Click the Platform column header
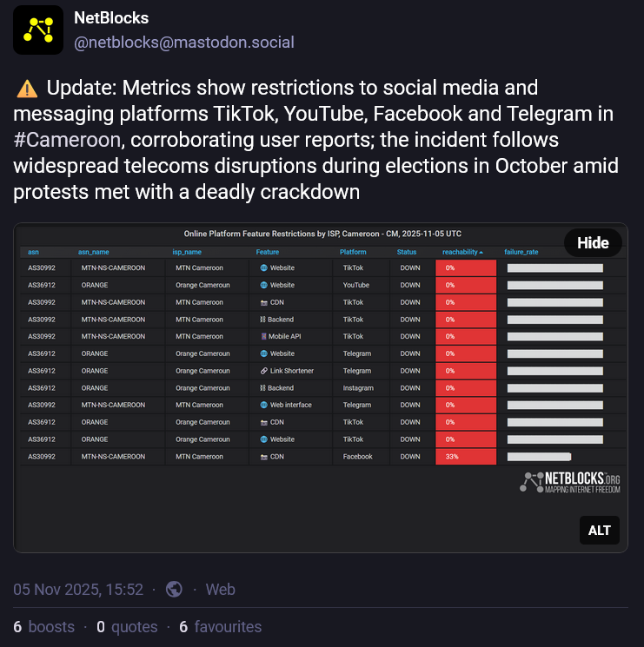This screenshot has height=647, width=644. [353, 252]
